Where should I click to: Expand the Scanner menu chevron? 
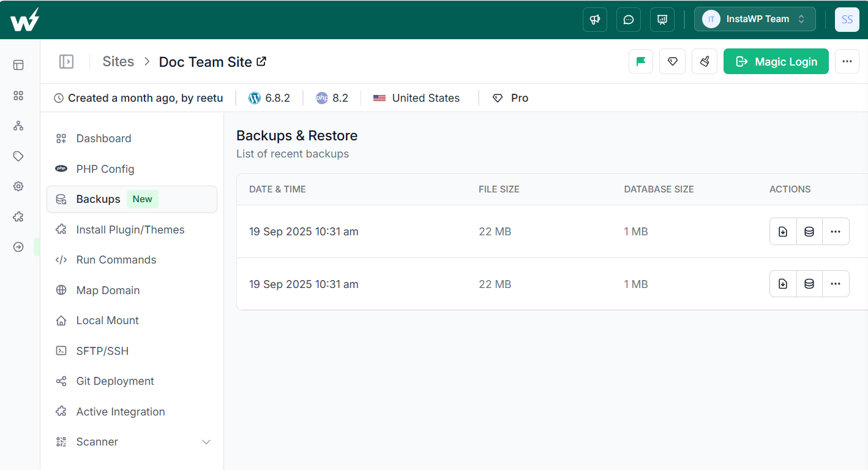pyautogui.click(x=206, y=442)
